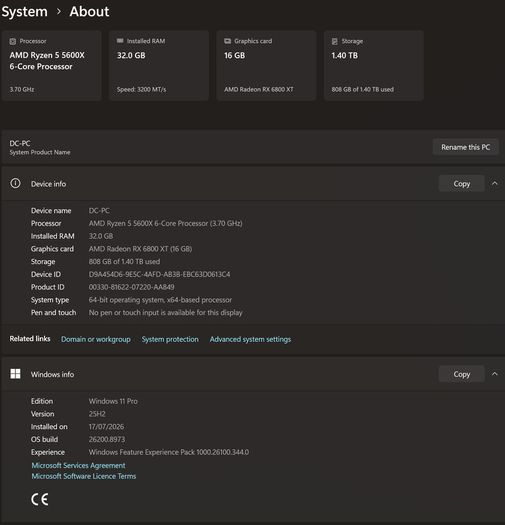Click the Installed RAM icon

point(120,41)
